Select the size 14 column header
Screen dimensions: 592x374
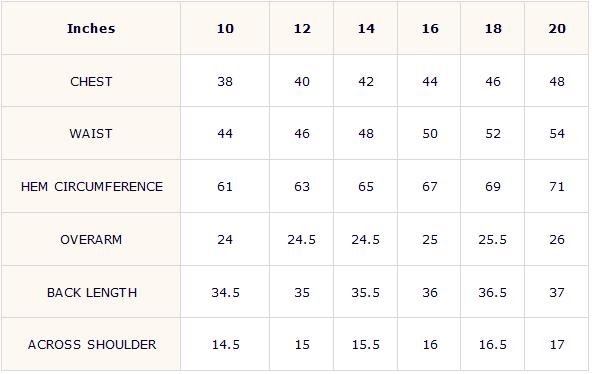366,29
